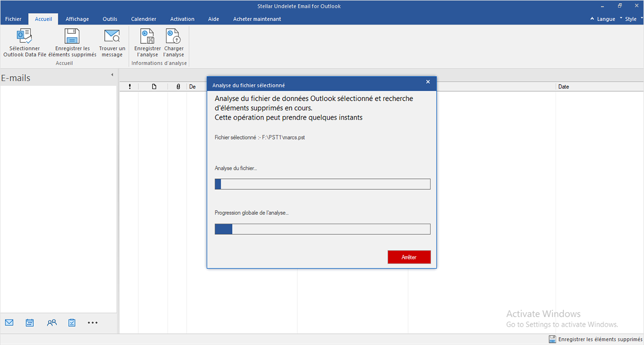The image size is (644, 345).
Task: Open the Fichier menu
Action: 14,19
